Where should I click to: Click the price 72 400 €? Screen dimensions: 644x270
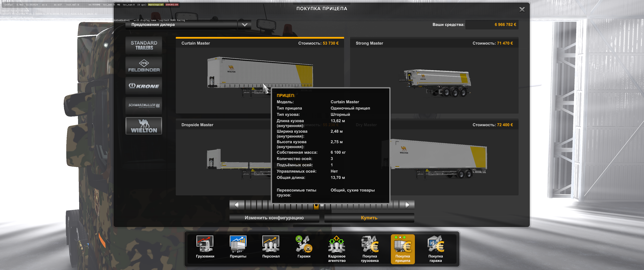point(505,125)
